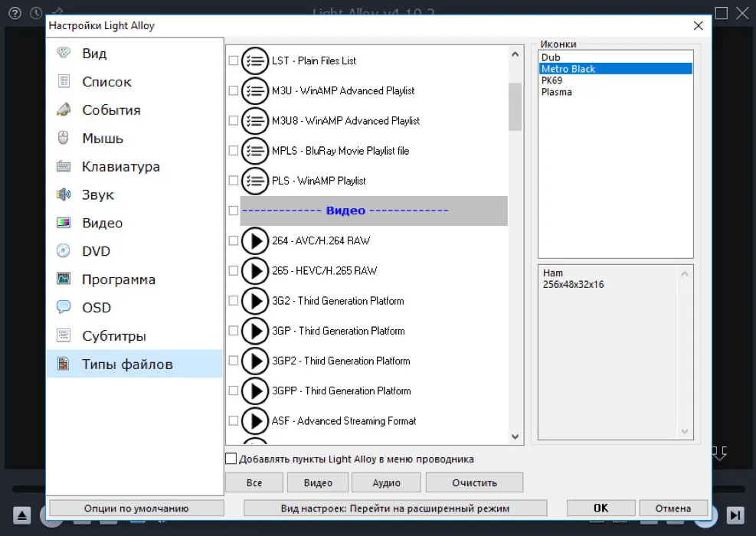The height and width of the screenshot is (536, 756).
Task: Click the file type list's scroll up arrow
Action: click(515, 54)
